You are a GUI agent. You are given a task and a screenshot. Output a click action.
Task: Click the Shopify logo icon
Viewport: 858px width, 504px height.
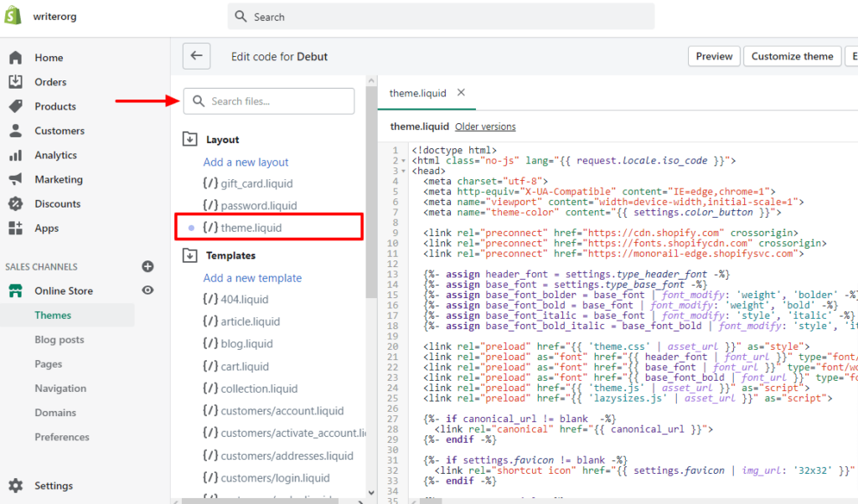click(x=13, y=16)
